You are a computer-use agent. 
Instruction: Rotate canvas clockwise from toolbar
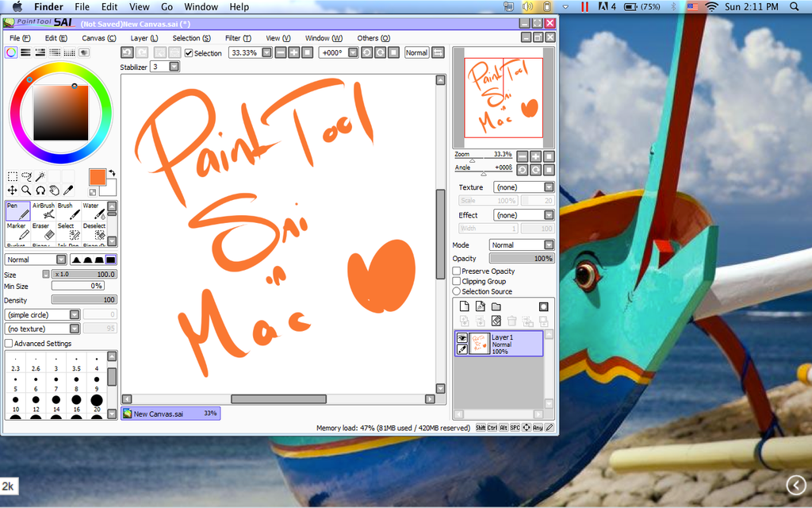click(380, 53)
